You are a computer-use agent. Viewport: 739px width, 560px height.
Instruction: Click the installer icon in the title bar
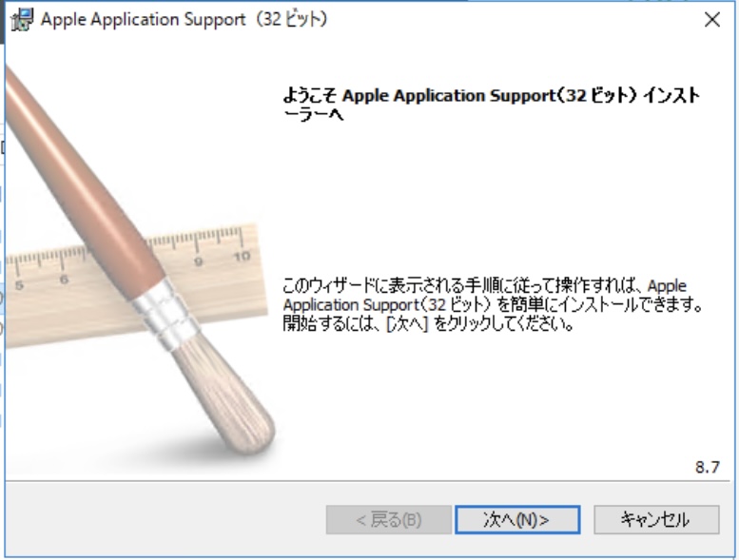22,20
